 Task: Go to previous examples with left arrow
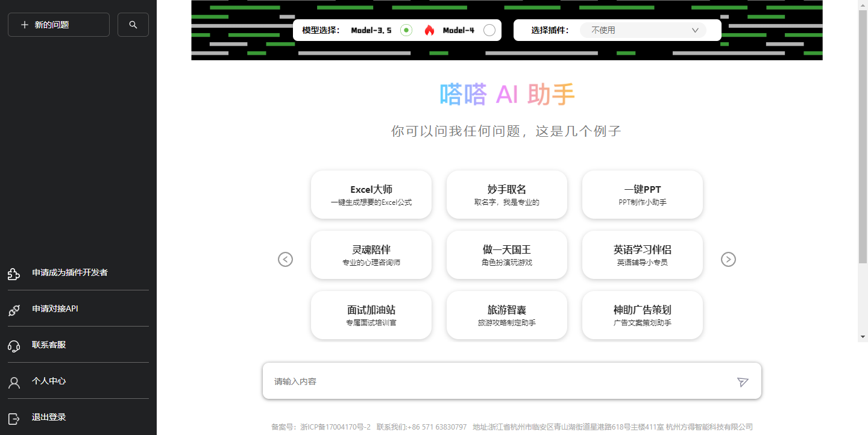[x=285, y=259]
